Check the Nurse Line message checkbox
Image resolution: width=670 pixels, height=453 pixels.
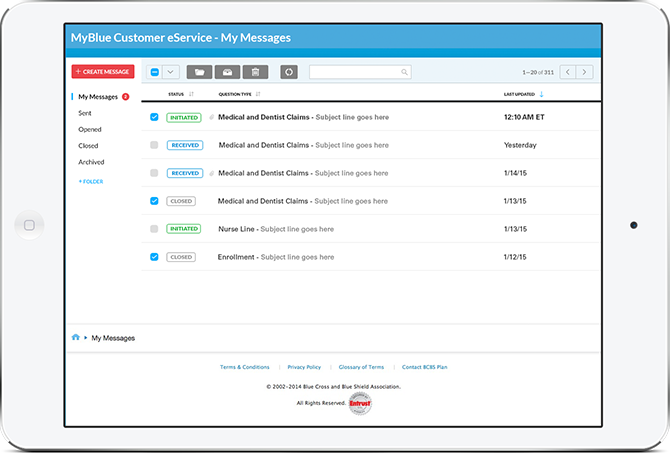click(x=154, y=229)
